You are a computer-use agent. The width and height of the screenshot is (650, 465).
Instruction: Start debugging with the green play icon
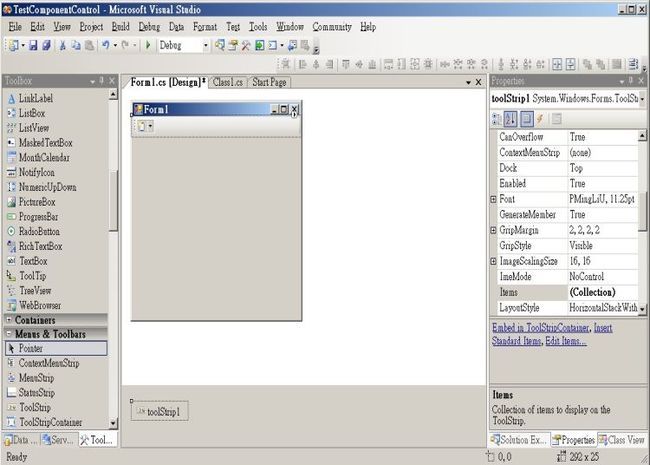tap(148, 45)
